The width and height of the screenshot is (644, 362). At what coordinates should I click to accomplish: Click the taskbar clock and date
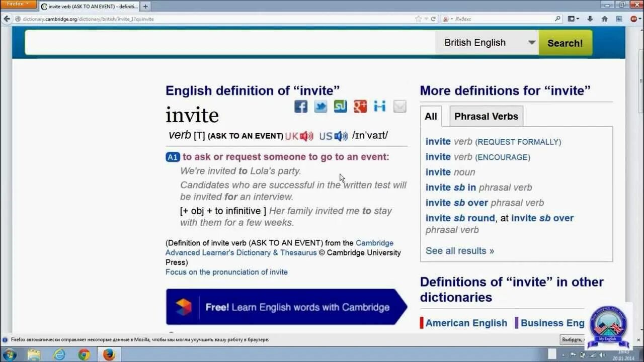(x=624, y=355)
